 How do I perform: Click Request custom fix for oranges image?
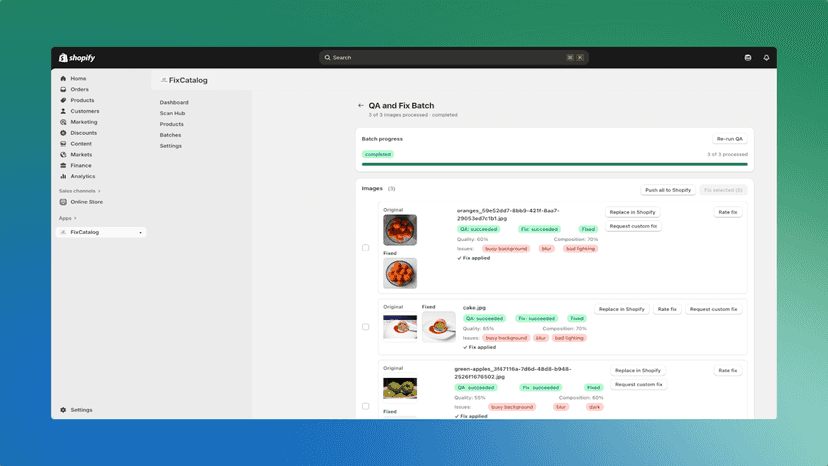[633, 226]
